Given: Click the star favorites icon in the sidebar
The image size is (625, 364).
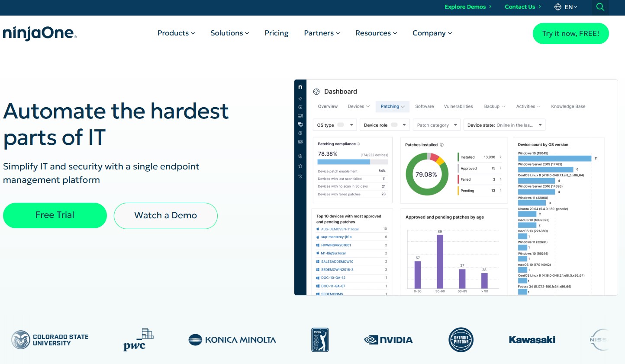Looking at the screenshot, I should [300, 166].
